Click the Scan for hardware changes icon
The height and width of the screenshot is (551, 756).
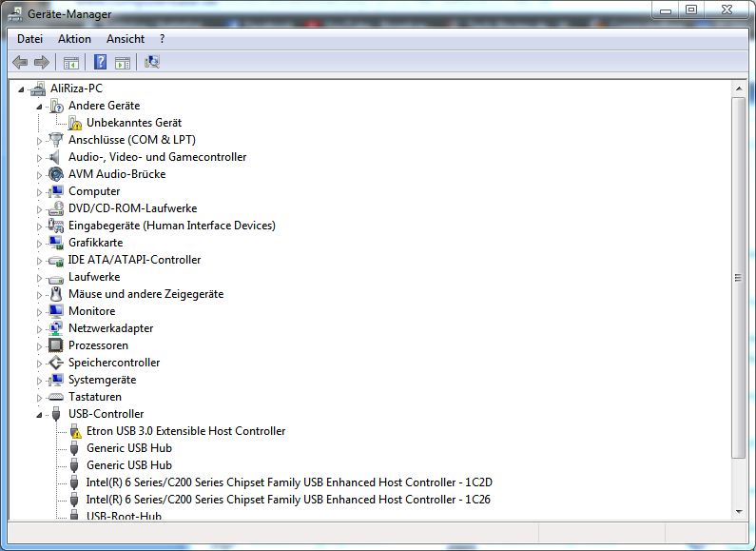tap(152, 62)
